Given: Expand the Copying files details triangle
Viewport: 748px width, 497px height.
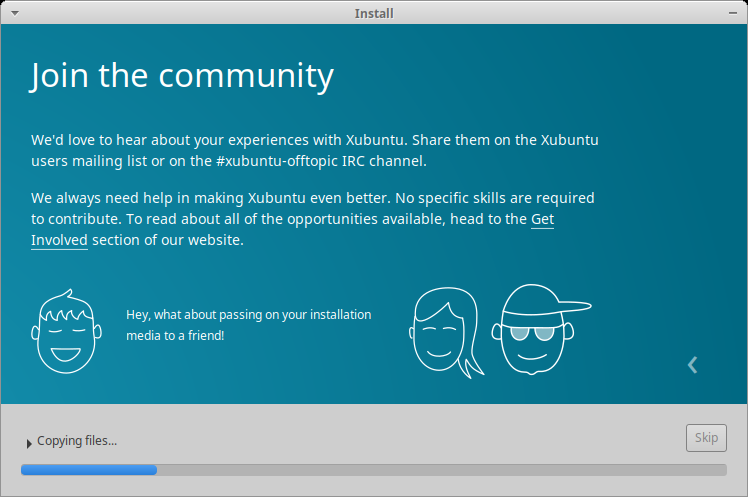Looking at the screenshot, I should click(x=29, y=443).
